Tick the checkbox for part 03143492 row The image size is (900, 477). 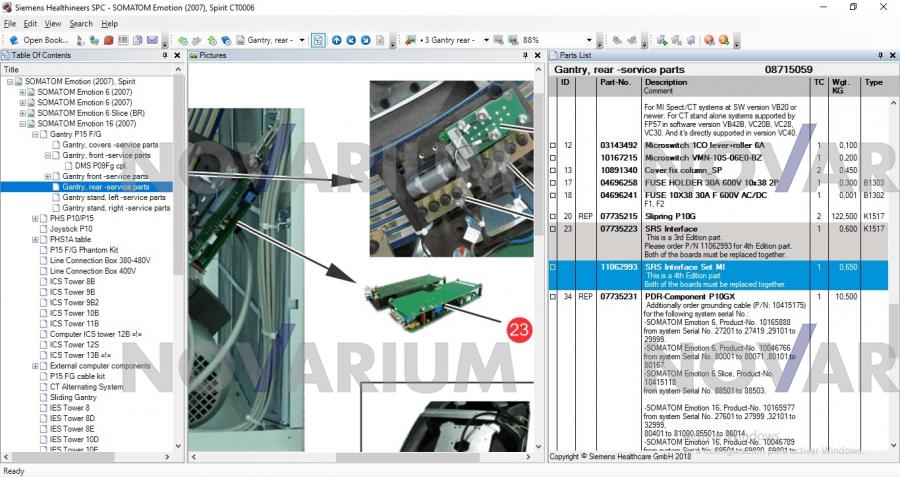click(553, 146)
